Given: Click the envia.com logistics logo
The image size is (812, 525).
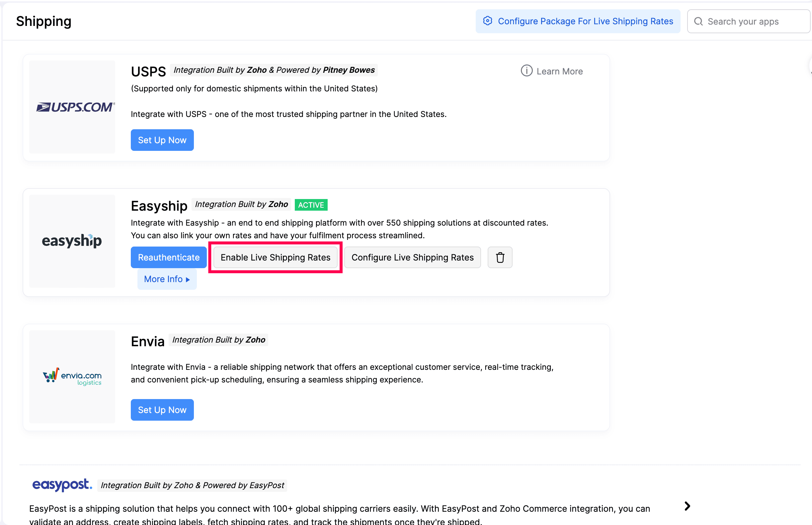Looking at the screenshot, I should coord(72,377).
